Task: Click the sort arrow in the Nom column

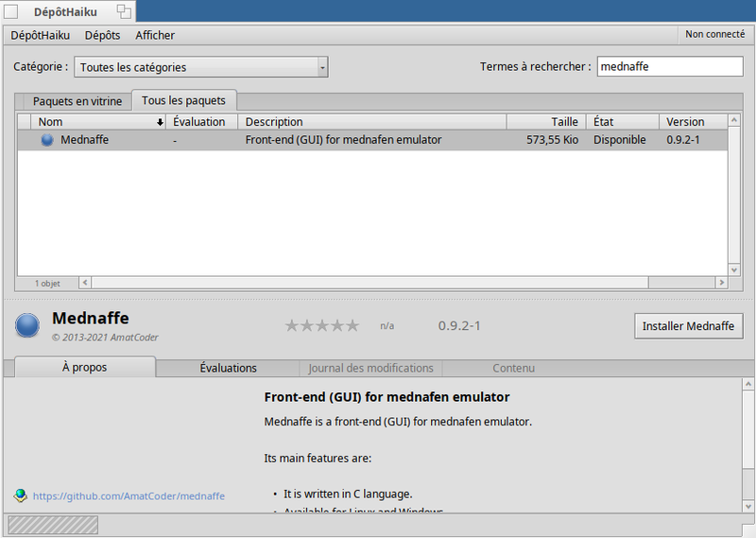Action: point(160,122)
